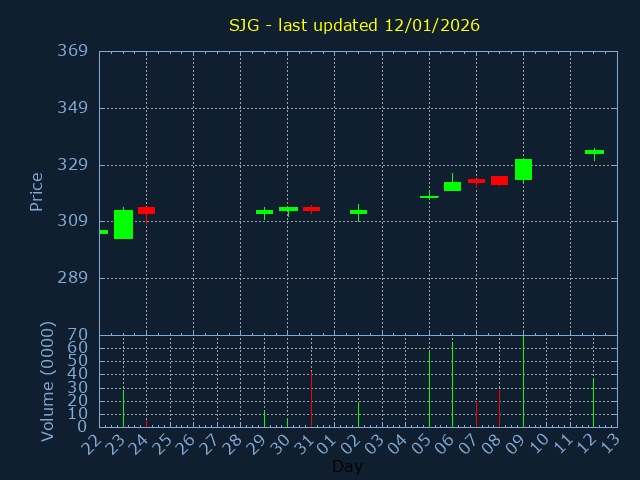Click the tallest green volume bar on day 06
The image size is (640, 480).
click(452, 385)
